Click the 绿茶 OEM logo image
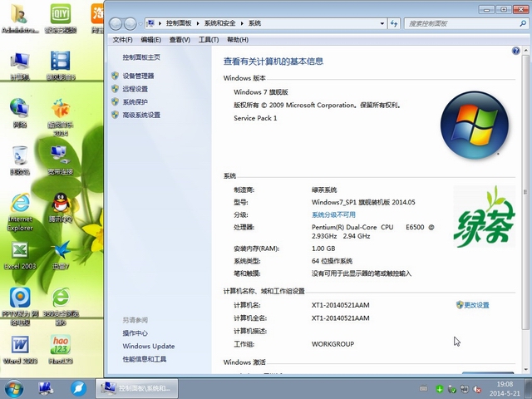This screenshot has width=532, height=399. (x=484, y=216)
